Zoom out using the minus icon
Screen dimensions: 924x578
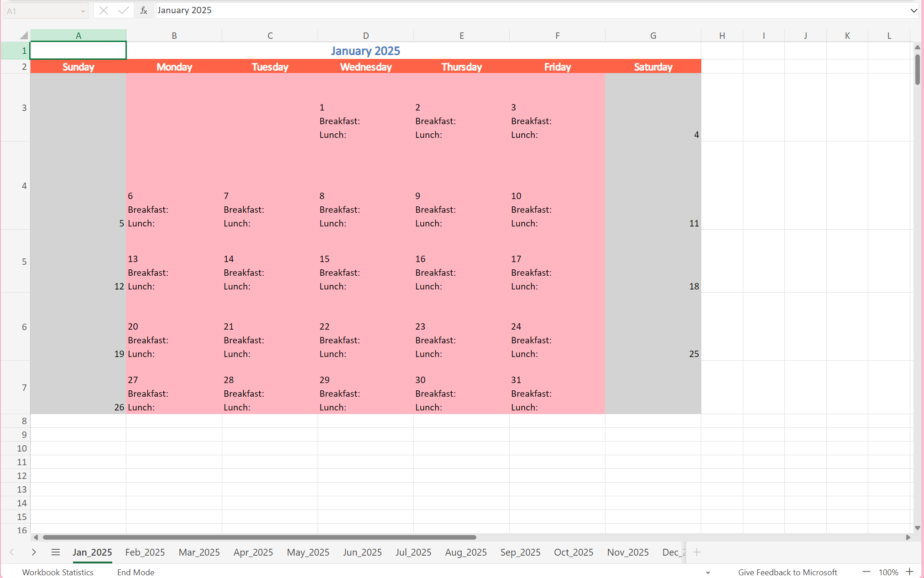(865, 572)
